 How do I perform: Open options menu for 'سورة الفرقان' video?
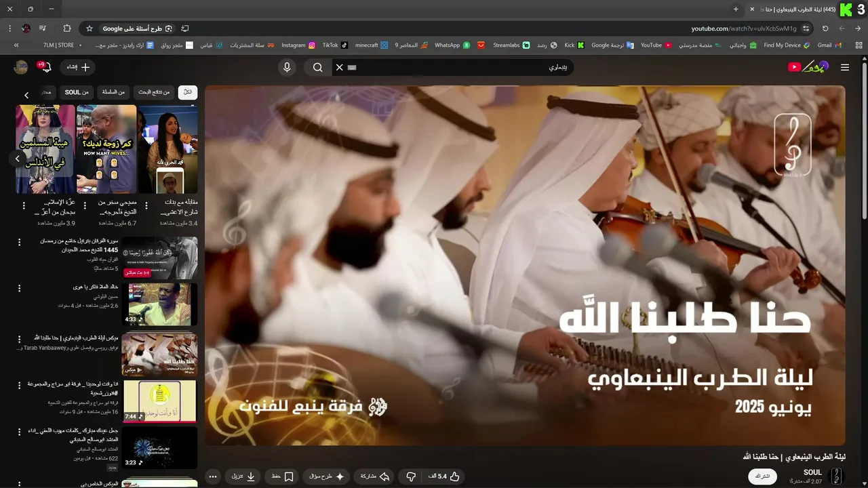[x=19, y=242]
